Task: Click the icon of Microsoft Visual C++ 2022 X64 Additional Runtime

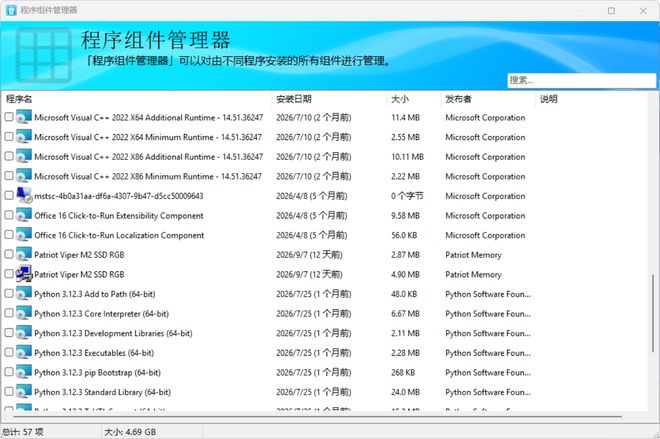Action: 24,117
